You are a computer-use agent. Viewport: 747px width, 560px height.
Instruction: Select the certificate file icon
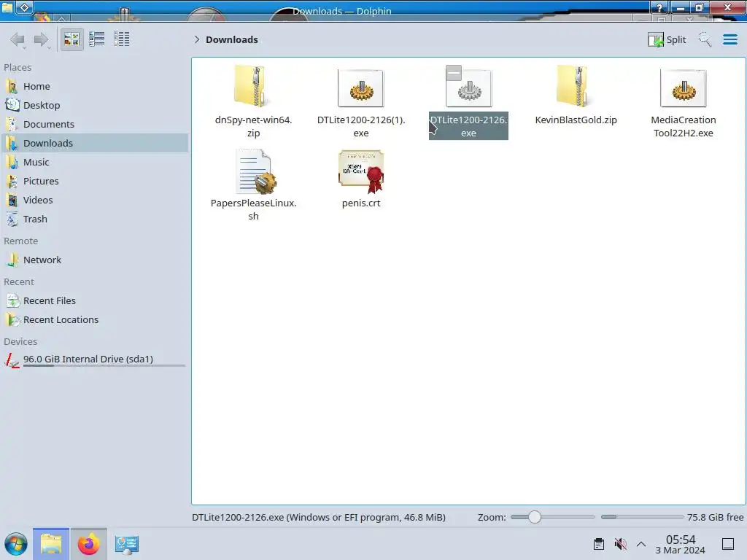pos(361,171)
